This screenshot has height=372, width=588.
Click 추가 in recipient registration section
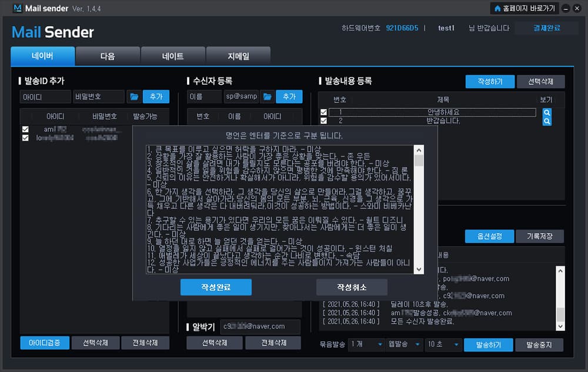[x=289, y=97]
